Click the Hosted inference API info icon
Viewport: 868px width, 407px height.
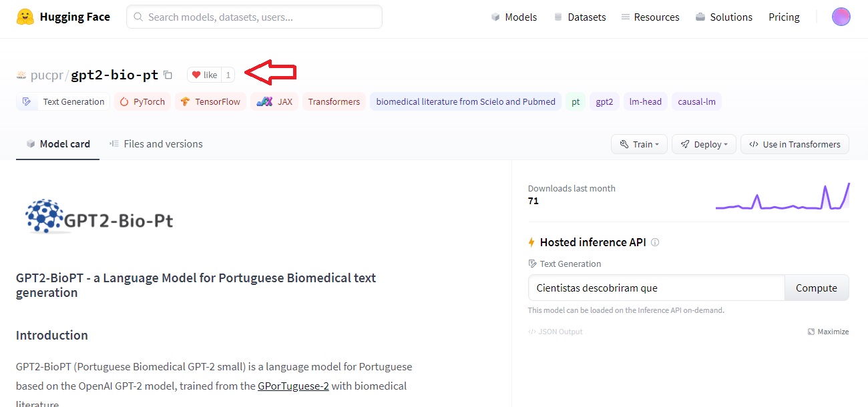click(655, 242)
